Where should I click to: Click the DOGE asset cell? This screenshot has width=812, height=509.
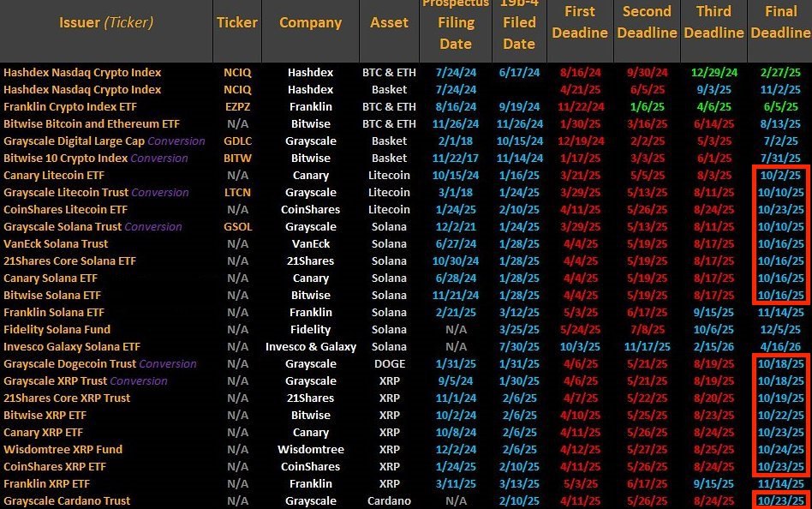(390, 363)
